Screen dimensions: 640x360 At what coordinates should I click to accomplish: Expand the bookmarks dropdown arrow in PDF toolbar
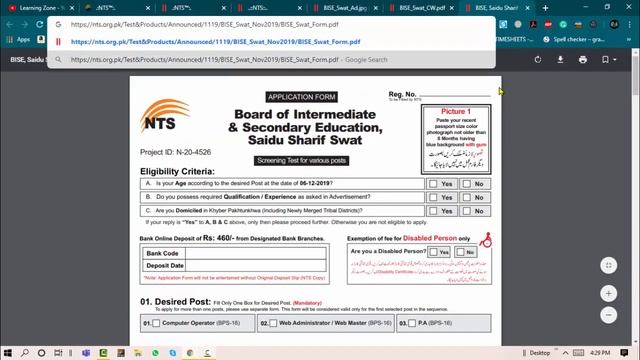[615, 60]
